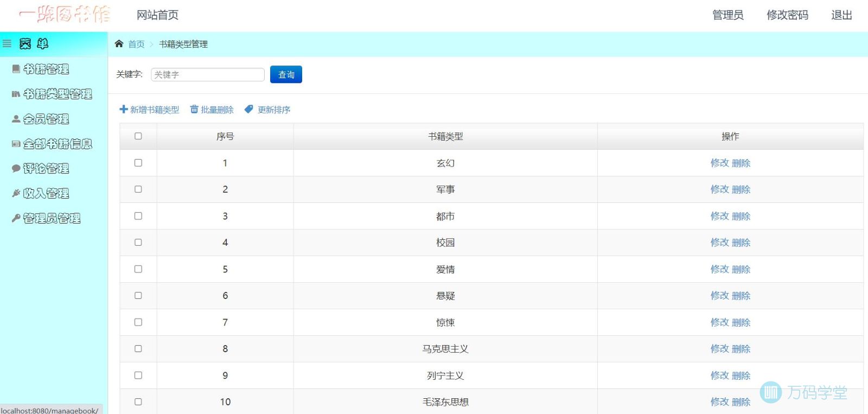The image size is (868, 414).
Task: Focus the 关键字 search input field
Action: pos(208,74)
